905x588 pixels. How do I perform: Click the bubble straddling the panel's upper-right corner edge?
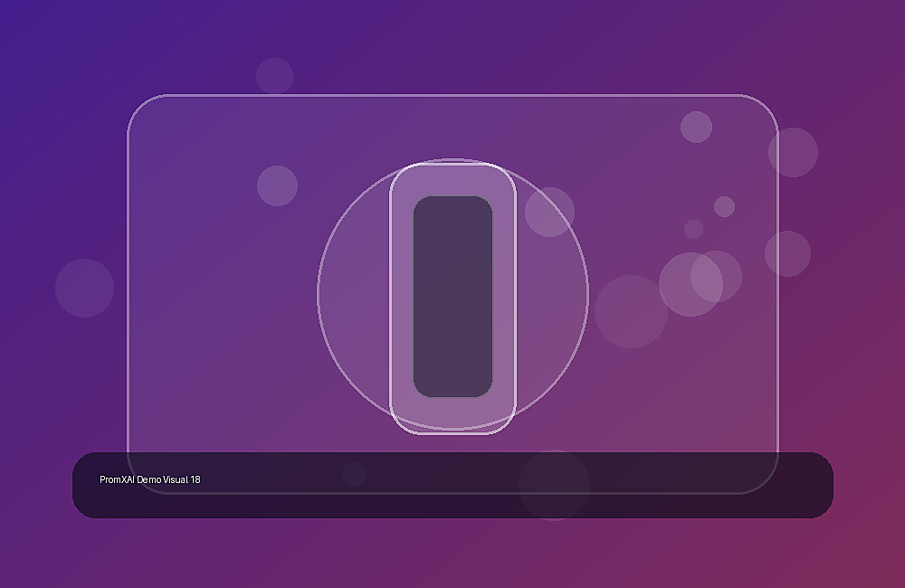click(793, 152)
